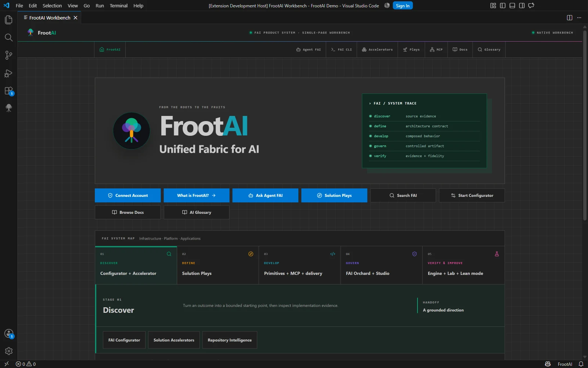
Task: Open the Solution Accelerators button
Action: [x=174, y=340]
